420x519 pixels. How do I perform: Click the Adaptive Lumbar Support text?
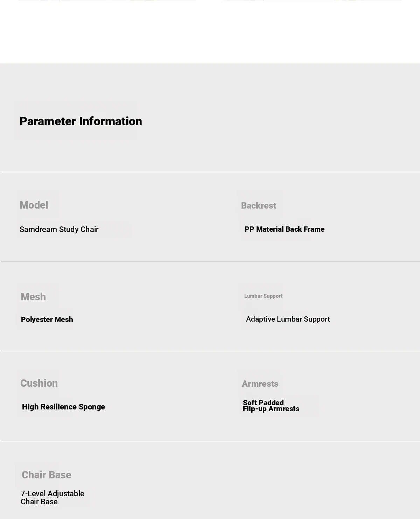(288, 319)
